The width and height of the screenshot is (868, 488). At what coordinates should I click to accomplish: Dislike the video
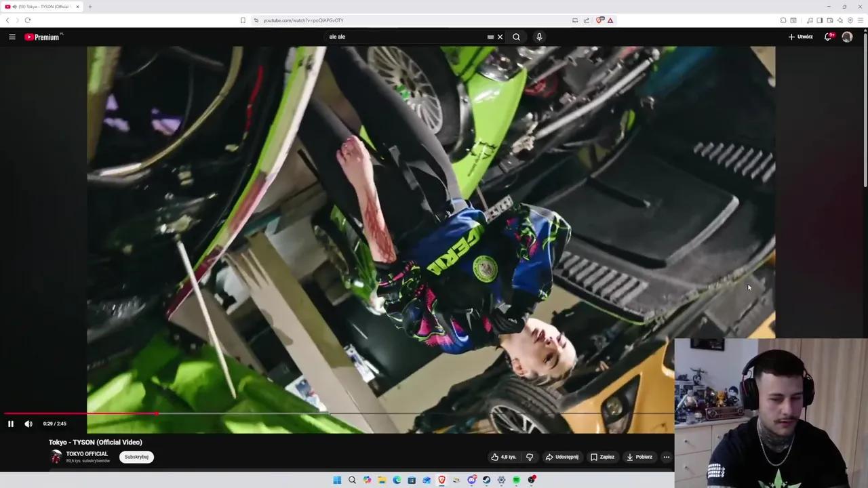tap(530, 457)
